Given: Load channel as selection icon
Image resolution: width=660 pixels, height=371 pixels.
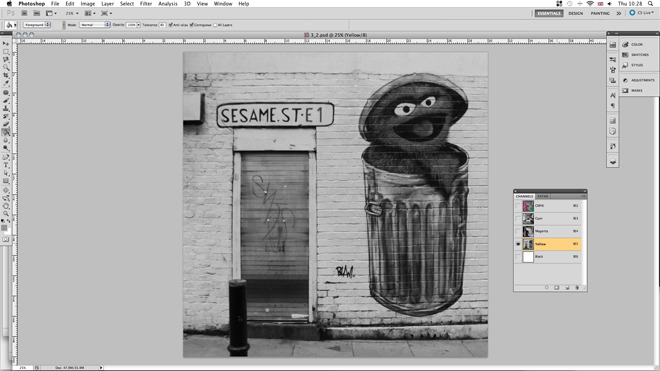Looking at the screenshot, I should point(547,288).
